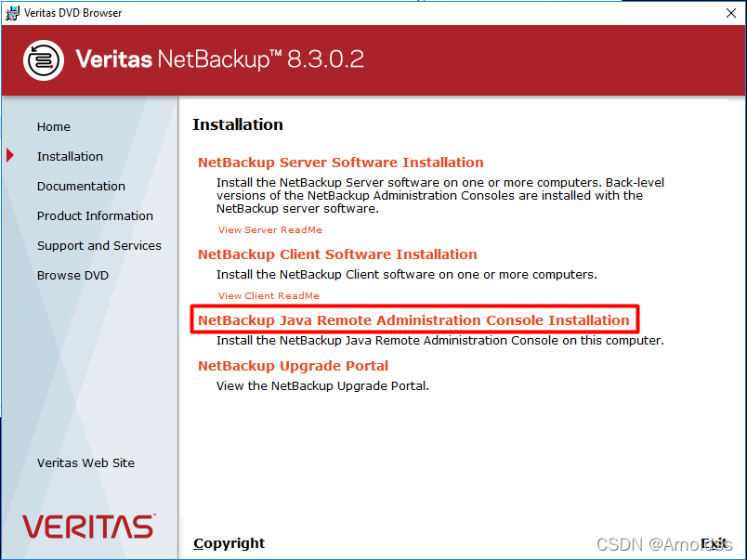
Task: Start NetBackup Server Software Installation
Action: 341,163
